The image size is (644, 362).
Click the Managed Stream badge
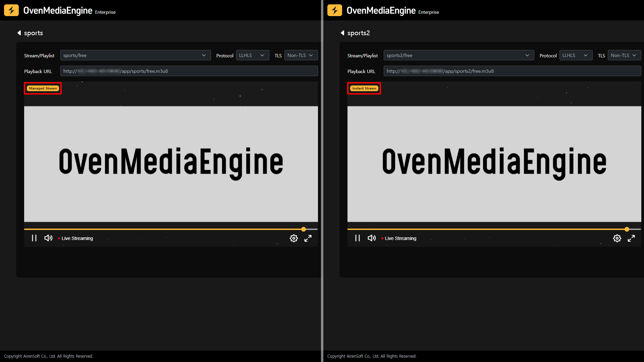[x=43, y=88]
